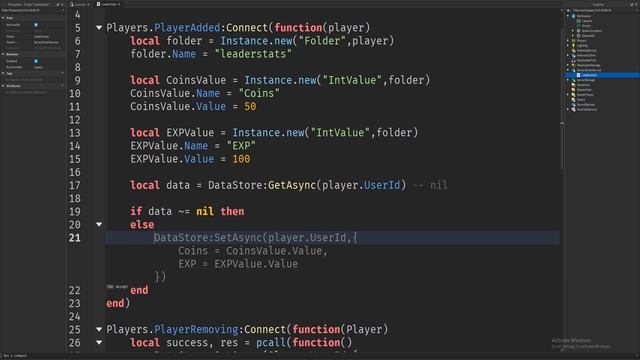Click the Name property value field
640x360 pixels.
[x=48, y=37]
